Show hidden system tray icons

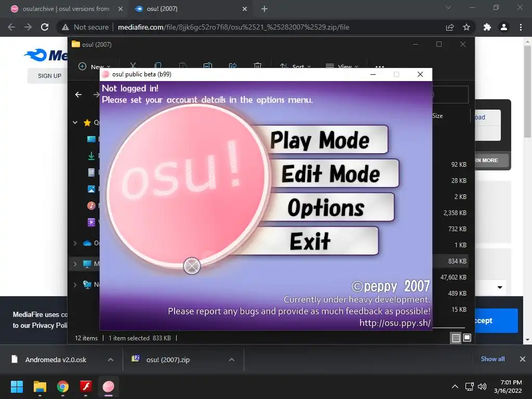pos(455,387)
